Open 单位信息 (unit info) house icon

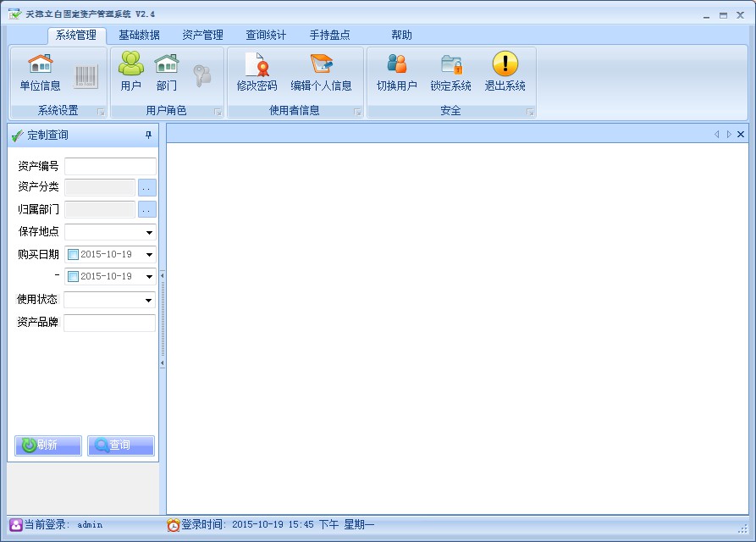click(x=40, y=64)
